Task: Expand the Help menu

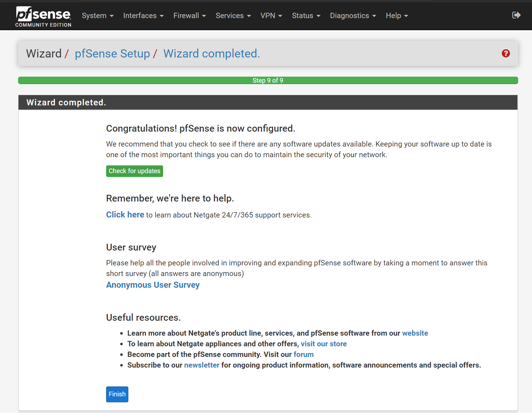Action: 397,16
